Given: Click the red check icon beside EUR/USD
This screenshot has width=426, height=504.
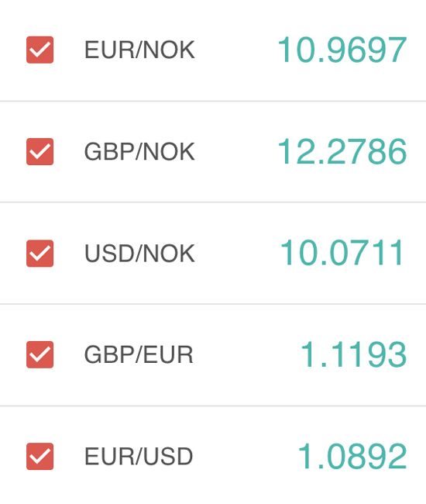Looking at the screenshot, I should 40,457.
